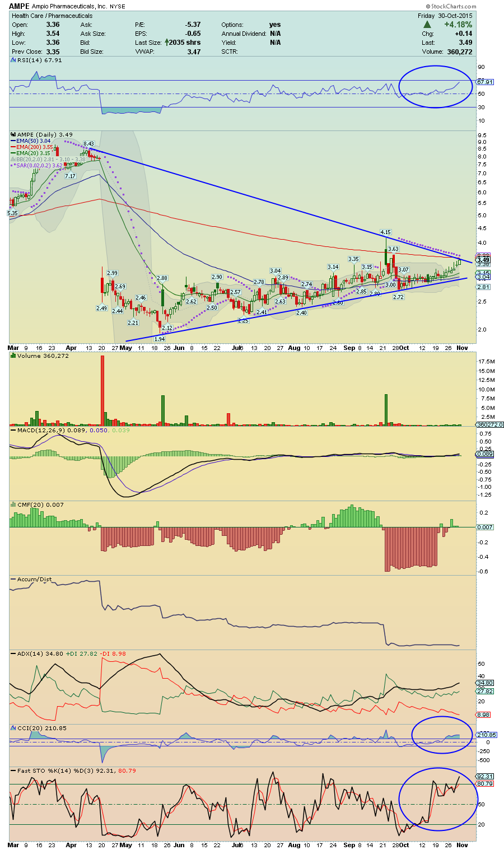Click the red EMA(200) legend line swatch
Image resolution: width=504 pixels, height=850 pixels.
(14, 147)
